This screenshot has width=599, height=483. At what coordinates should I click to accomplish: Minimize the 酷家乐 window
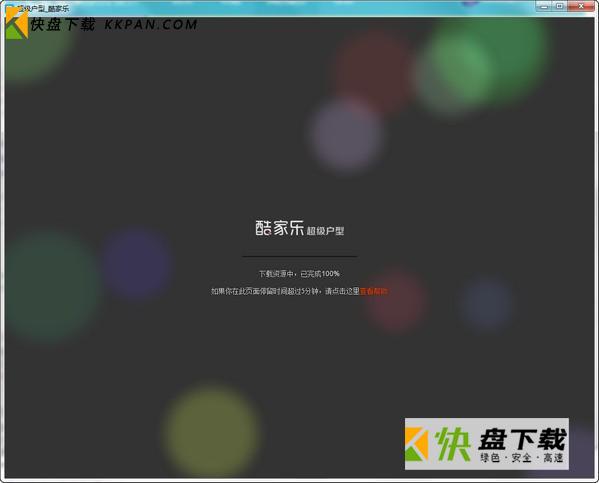pyautogui.click(x=545, y=6)
